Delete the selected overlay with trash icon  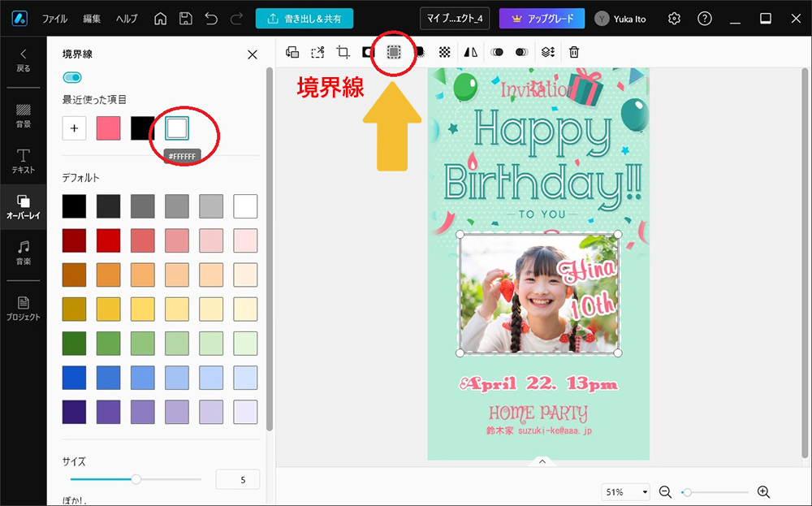pos(574,52)
